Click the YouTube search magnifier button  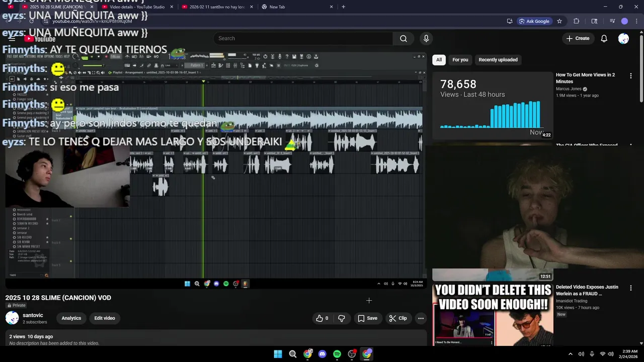tap(404, 38)
